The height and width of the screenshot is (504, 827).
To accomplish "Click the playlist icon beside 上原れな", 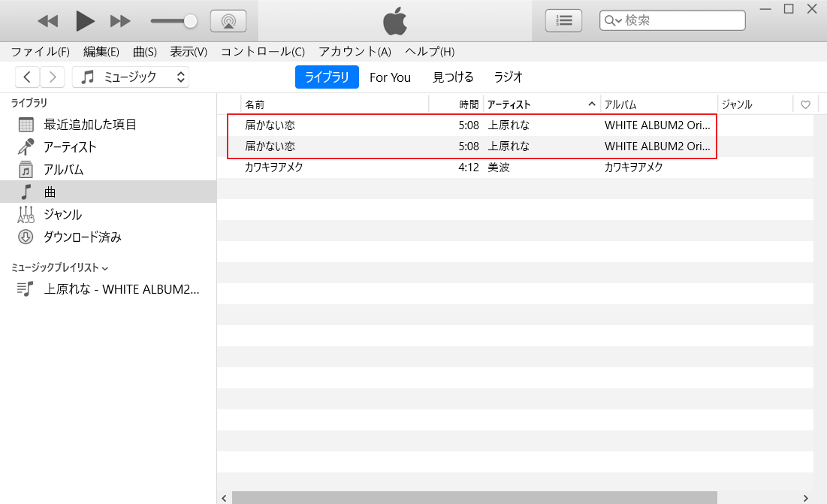I will tap(26, 289).
